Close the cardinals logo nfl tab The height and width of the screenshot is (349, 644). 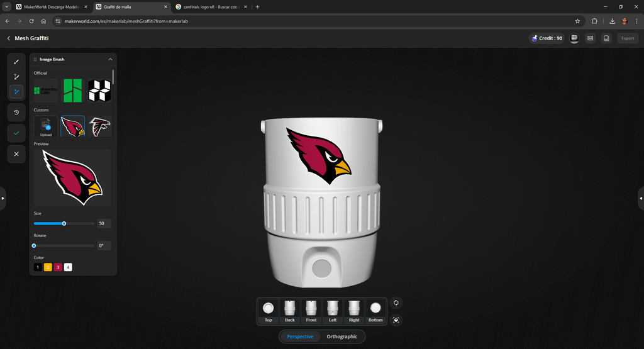tap(246, 7)
